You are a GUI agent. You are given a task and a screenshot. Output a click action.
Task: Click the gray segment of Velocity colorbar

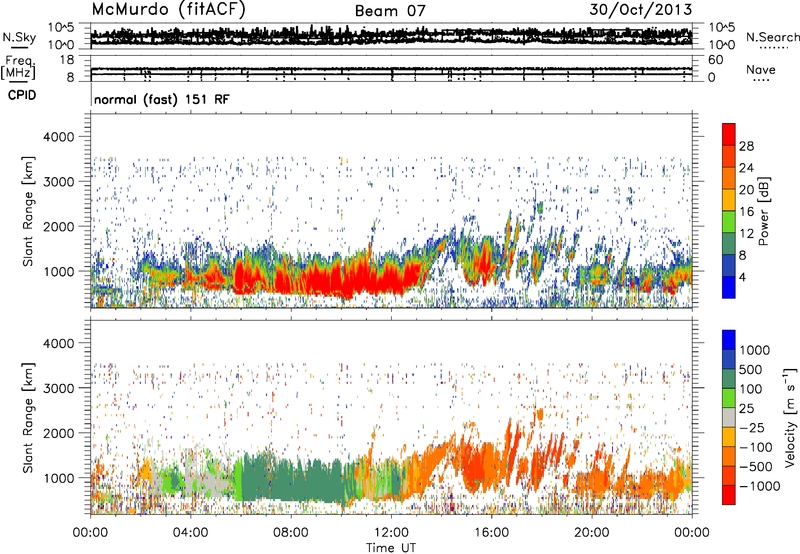click(729, 417)
